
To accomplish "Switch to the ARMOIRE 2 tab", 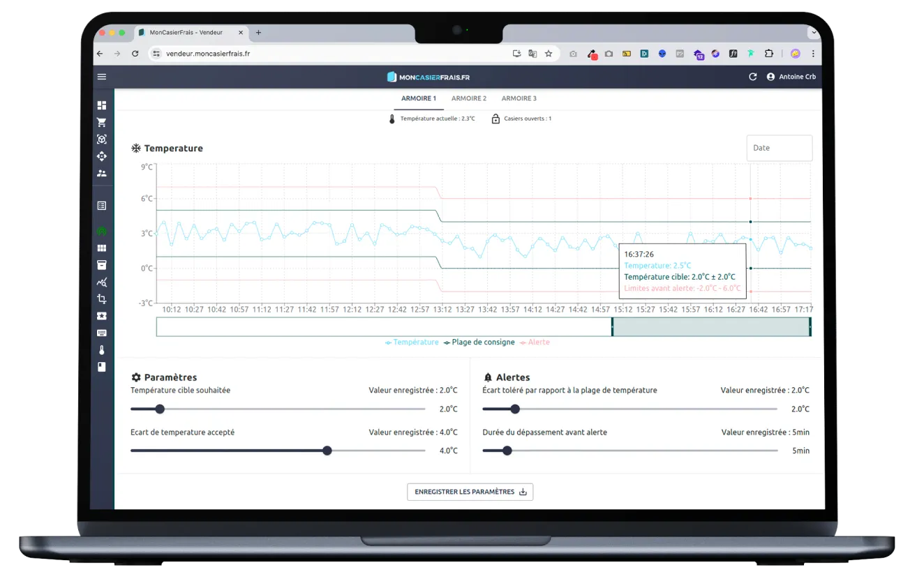I will coord(469,99).
